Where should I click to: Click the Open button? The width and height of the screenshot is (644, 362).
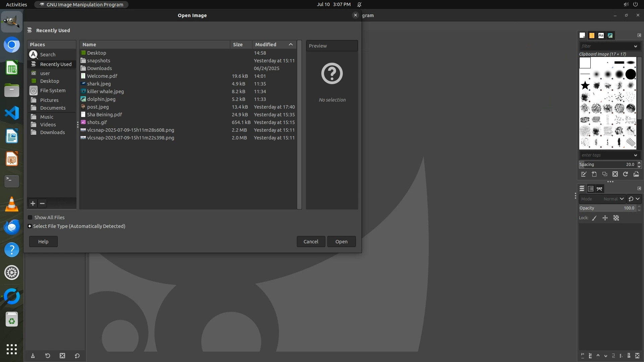click(x=341, y=242)
